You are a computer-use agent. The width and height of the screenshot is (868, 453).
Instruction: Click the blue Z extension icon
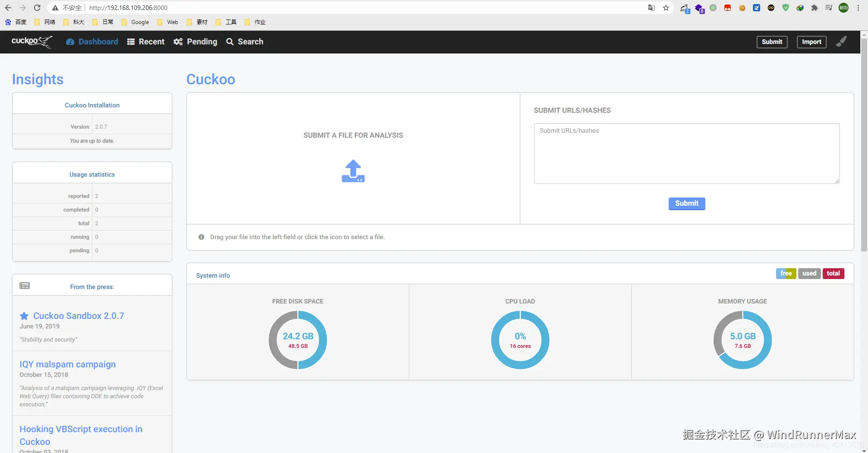(757, 8)
